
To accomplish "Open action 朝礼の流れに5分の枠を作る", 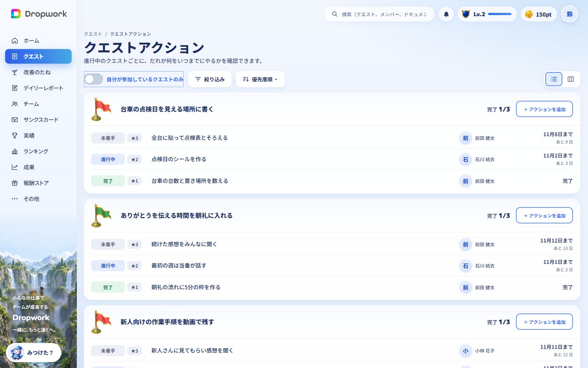I will click(186, 287).
